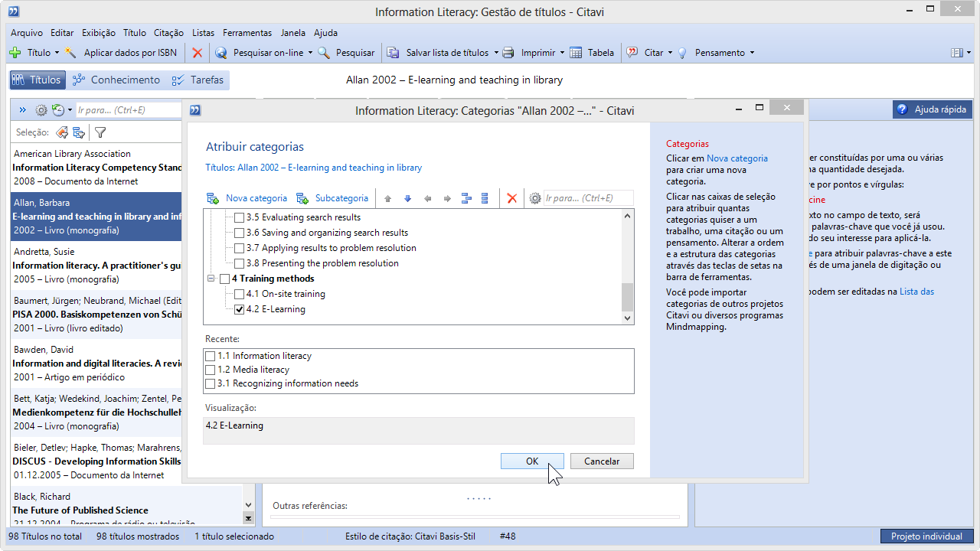The image size is (980, 551).
Task: Open the Título button dropdown arrow
Action: [x=57, y=53]
